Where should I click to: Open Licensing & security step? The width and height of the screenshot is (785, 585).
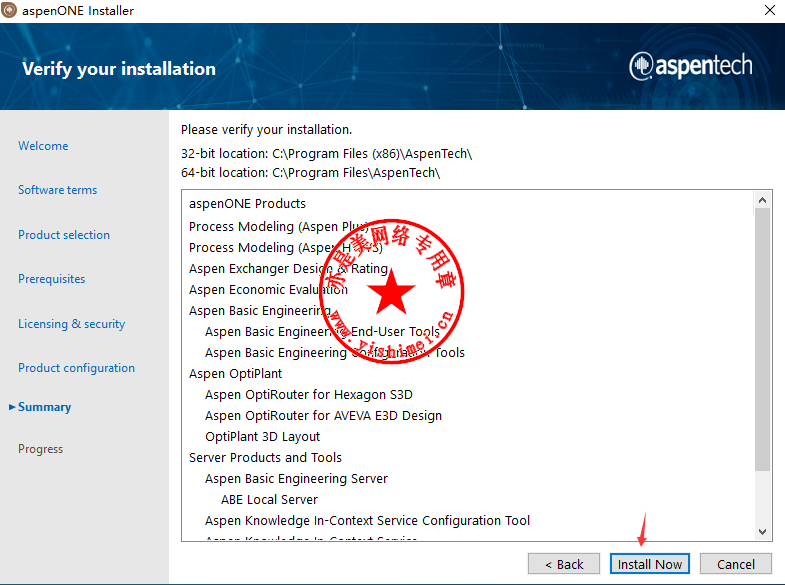(72, 324)
